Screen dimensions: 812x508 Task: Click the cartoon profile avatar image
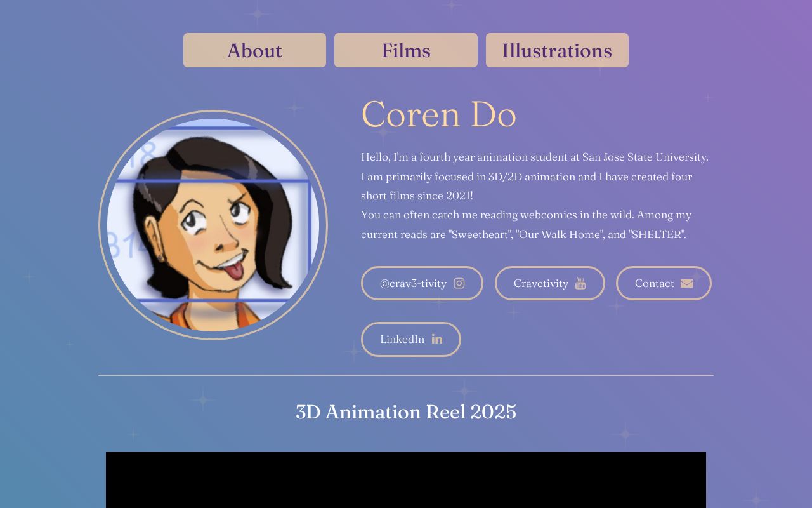pos(213,225)
